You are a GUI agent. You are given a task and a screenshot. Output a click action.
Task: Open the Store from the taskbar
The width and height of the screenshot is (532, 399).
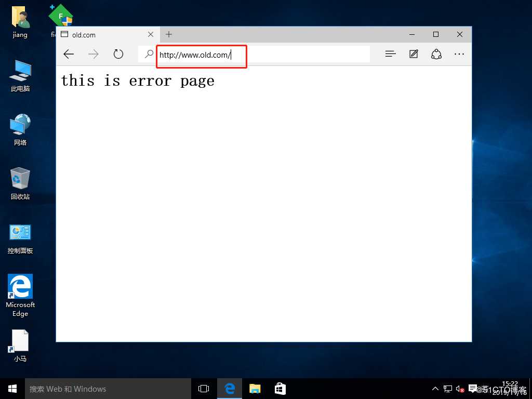[x=280, y=389]
